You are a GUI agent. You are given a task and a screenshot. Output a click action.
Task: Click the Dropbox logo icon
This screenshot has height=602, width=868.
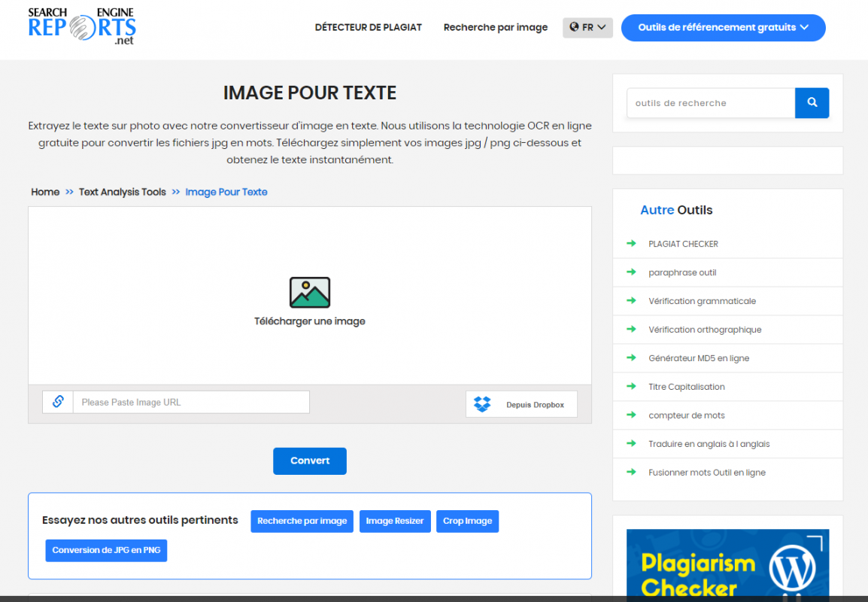point(482,404)
